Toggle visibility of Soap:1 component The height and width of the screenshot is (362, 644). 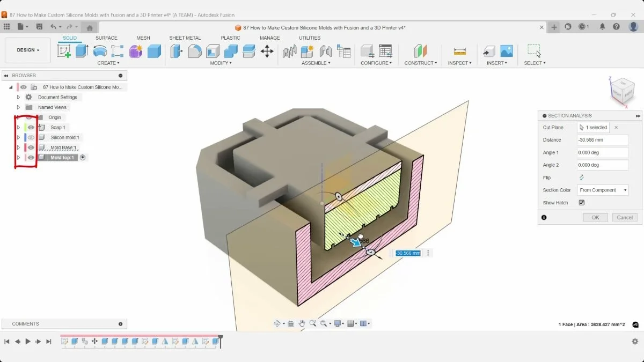[31, 128]
